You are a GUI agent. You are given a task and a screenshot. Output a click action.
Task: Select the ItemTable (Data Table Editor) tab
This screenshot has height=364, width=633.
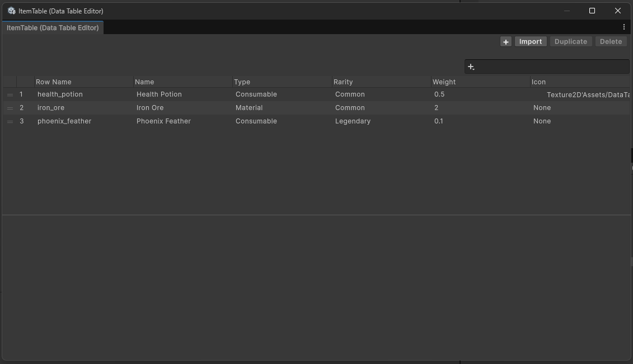53,27
